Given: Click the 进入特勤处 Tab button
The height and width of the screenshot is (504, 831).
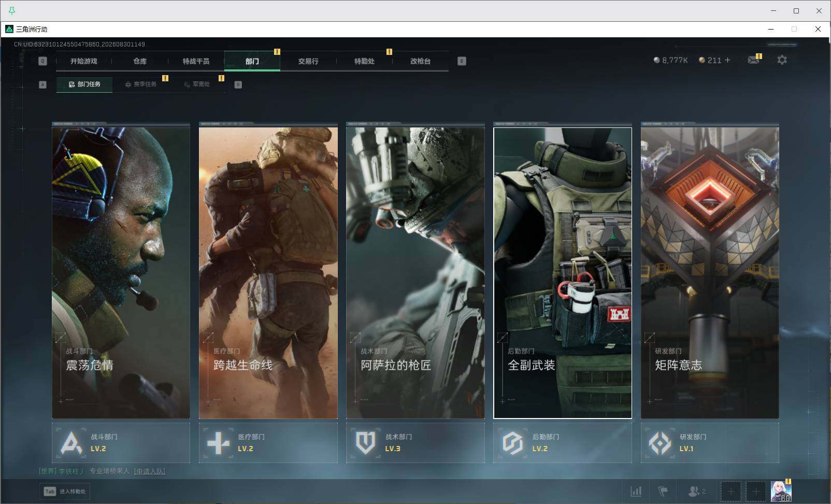Looking at the screenshot, I should tap(64, 492).
